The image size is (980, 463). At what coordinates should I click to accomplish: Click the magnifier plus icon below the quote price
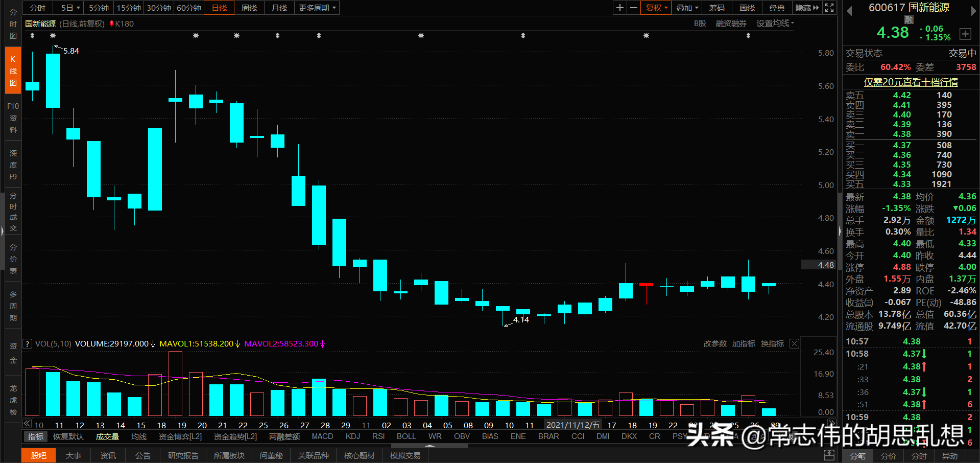[966, 34]
